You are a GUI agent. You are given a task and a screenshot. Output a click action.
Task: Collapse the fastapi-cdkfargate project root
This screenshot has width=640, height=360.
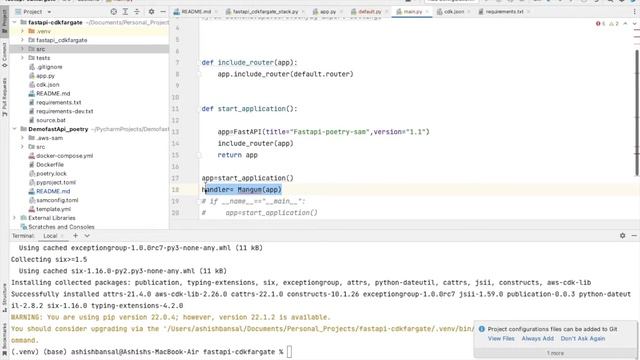[x=15, y=22]
